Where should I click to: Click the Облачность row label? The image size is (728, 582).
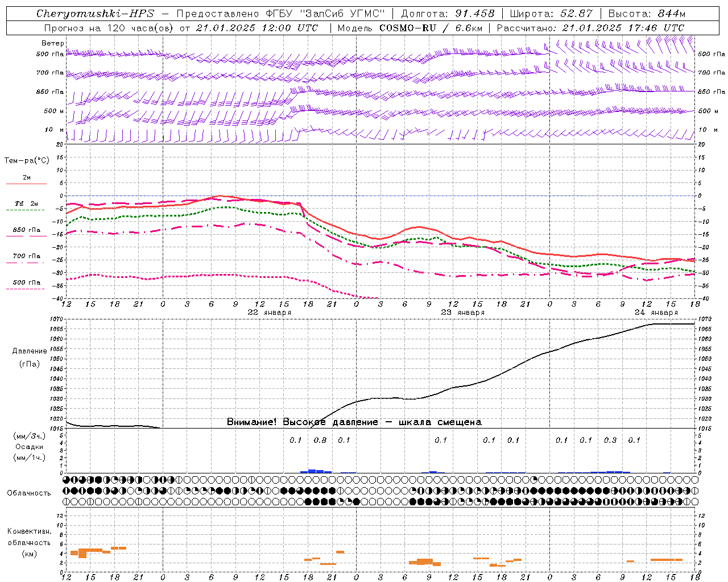pos(29,493)
